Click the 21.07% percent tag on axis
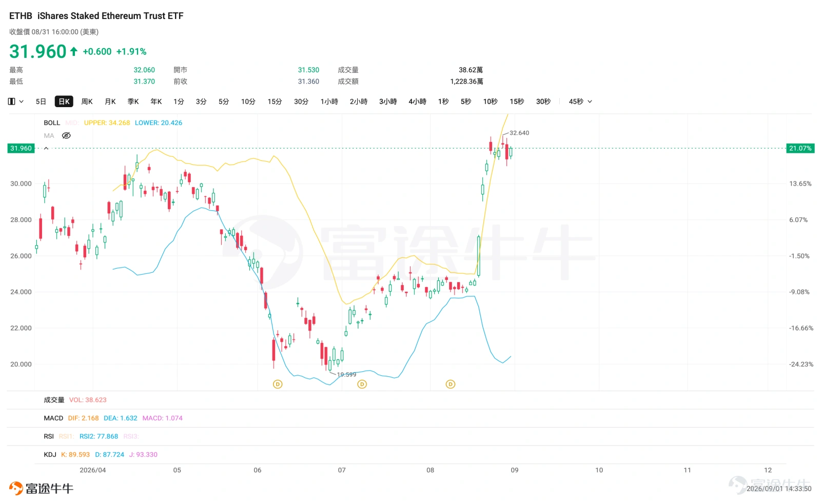This screenshot has width=821, height=504. tap(800, 148)
